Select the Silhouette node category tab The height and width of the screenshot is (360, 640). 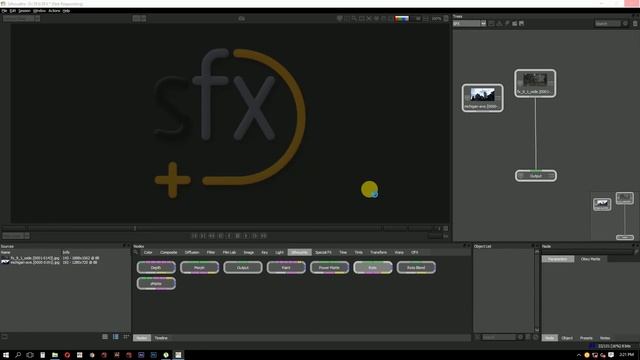point(300,252)
